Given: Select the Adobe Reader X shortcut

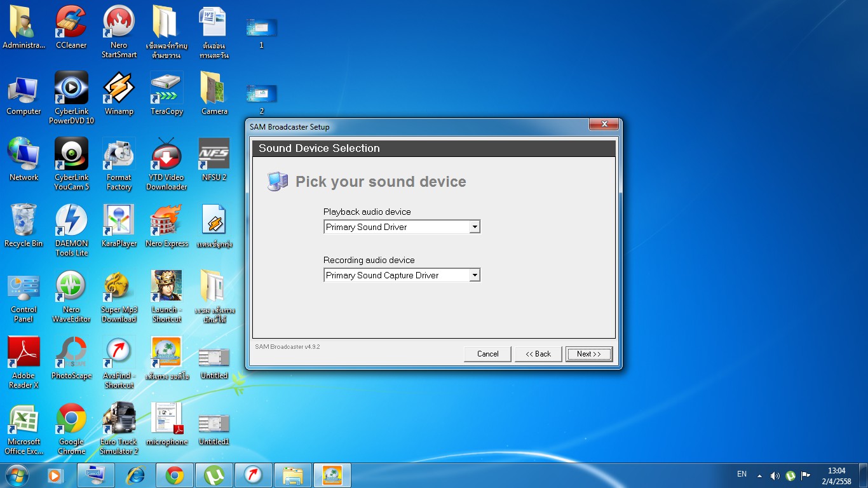Looking at the screenshot, I should 24,362.
